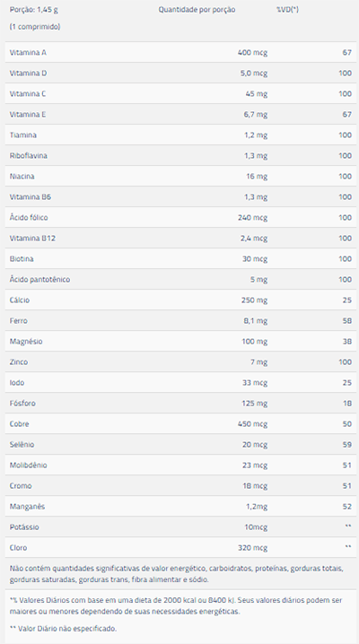The height and width of the screenshot is (644, 359).
Task: Click the Quantidade por porção column header
Action: 197,10
